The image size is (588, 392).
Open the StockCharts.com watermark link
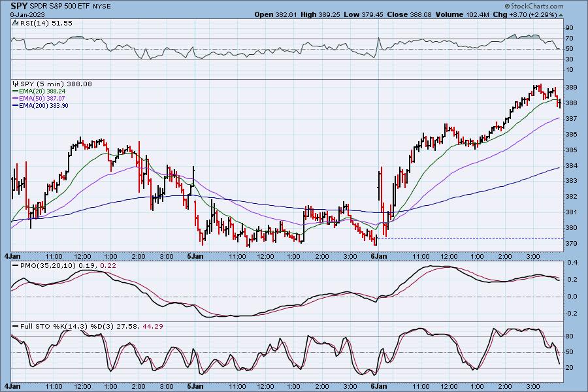pos(534,6)
